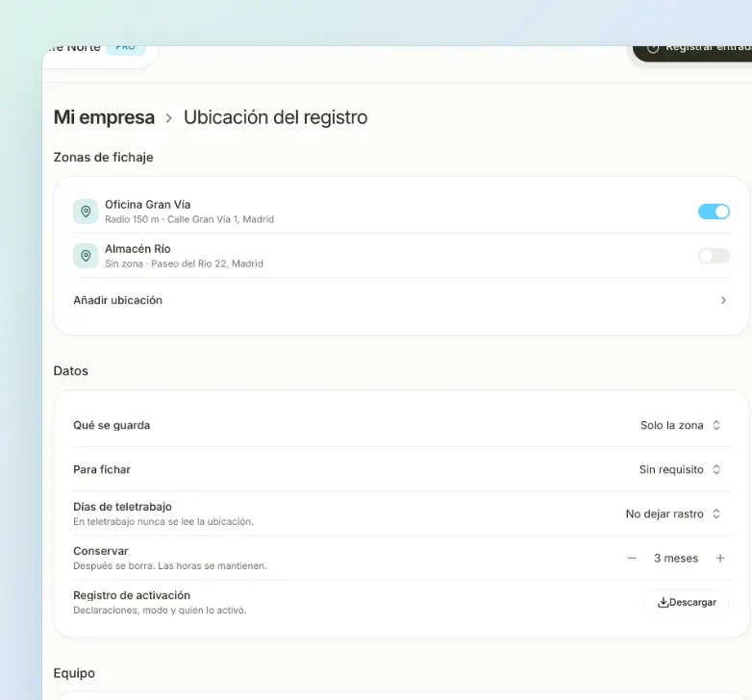752x700 pixels.
Task: Click the location pin icon for Almacén Río
Action: point(86,256)
